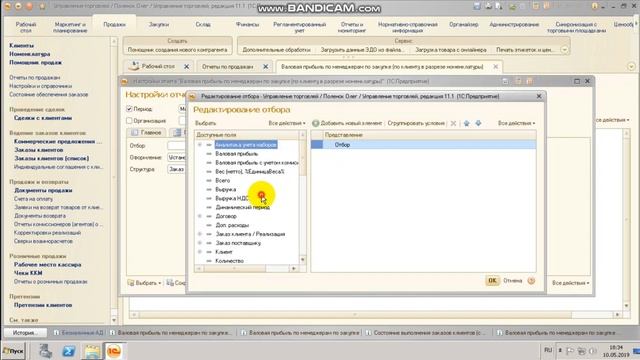640x360 pixels.
Task: Open the Выбрать dropdown in settings window
Action: click(x=144, y=283)
